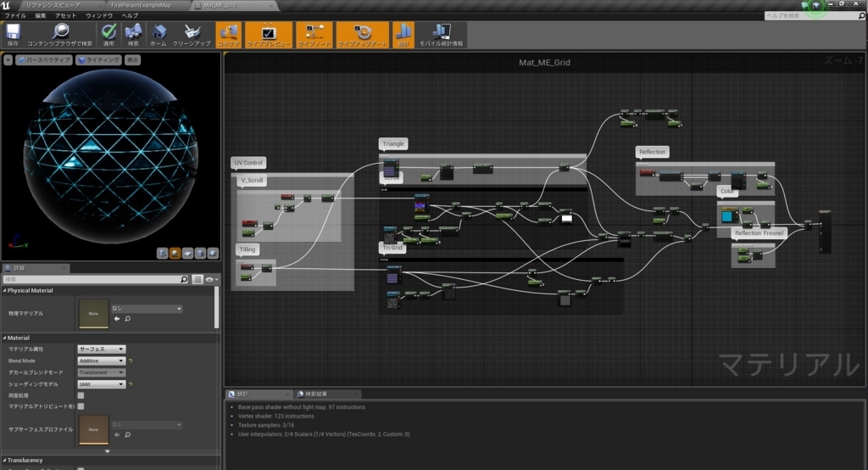
Task: Reset Blend Mode to default arrow
Action: 131,361
